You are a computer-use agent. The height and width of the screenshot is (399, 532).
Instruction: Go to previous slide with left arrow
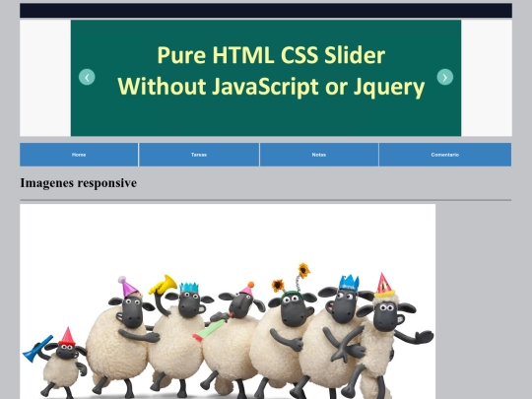coord(87,77)
